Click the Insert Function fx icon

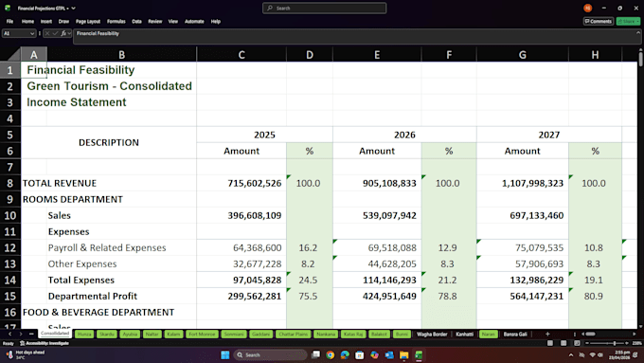coord(63,34)
